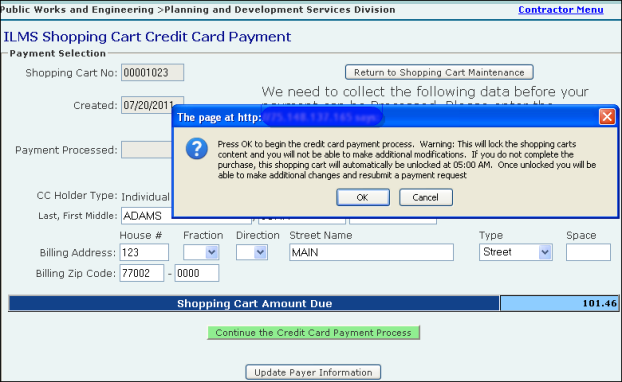This screenshot has height=382, width=622.
Task: Click the blue question mark dialog icon
Action: 196,149
